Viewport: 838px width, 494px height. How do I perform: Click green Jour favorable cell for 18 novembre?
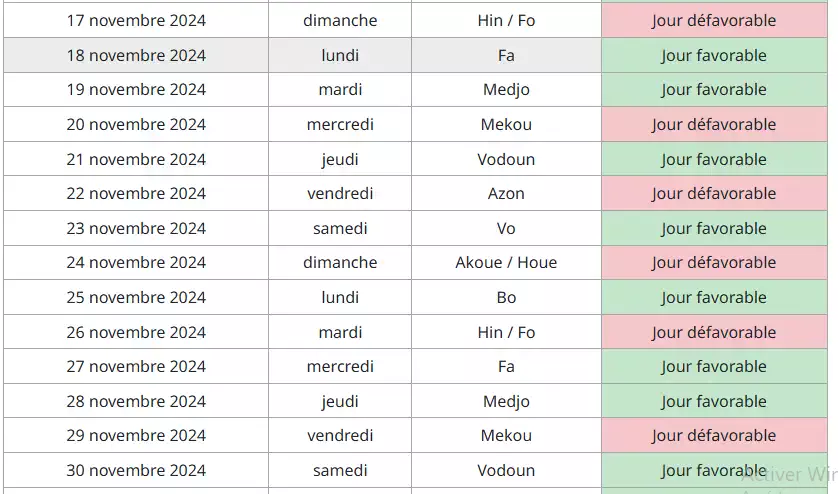coord(714,55)
